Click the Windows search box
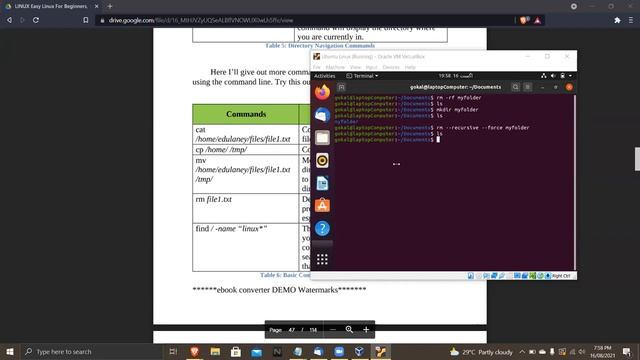Image resolution: width=640 pixels, height=360 pixels. point(91,351)
